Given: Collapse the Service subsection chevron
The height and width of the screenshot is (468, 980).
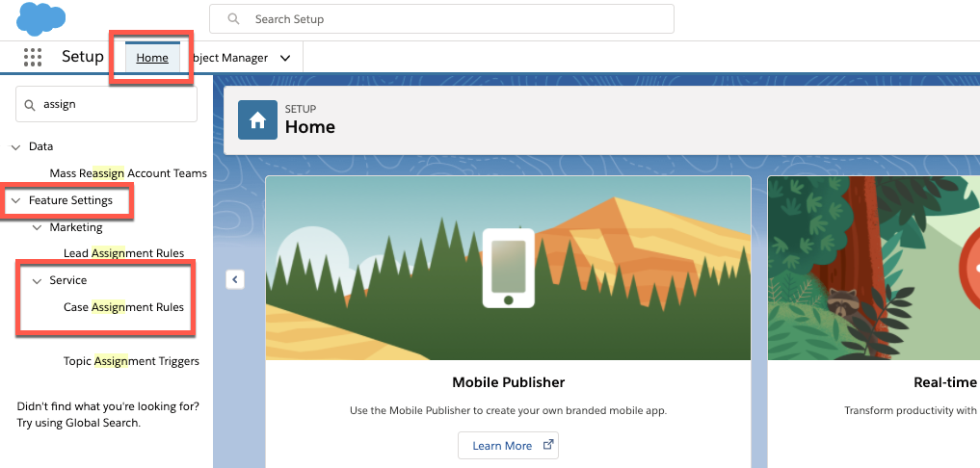Looking at the screenshot, I should pyautogui.click(x=37, y=281).
